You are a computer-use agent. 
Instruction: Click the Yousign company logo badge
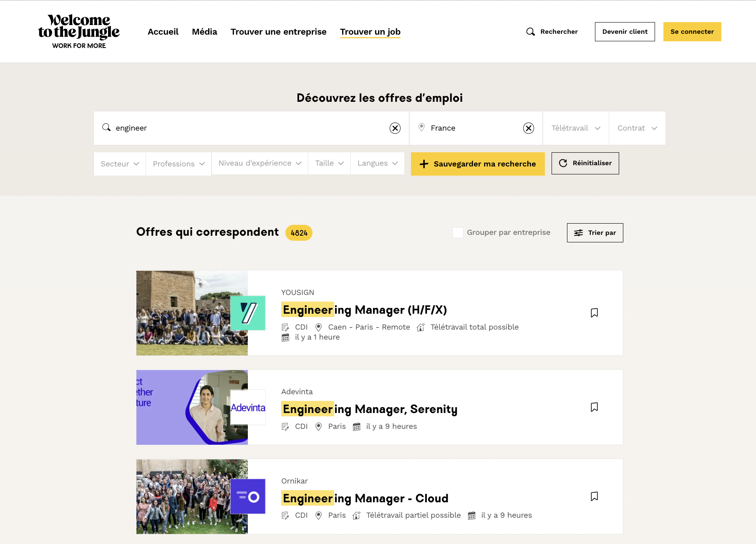[x=248, y=313]
